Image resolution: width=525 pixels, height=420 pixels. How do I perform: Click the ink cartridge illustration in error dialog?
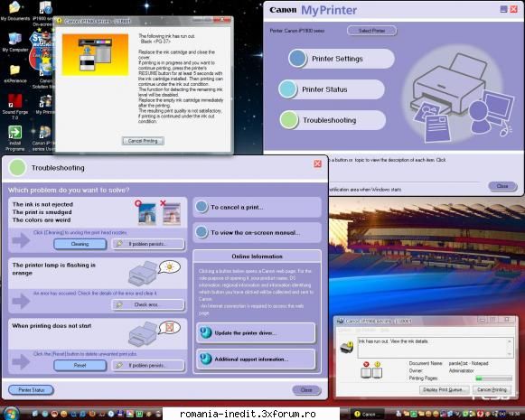[96, 54]
